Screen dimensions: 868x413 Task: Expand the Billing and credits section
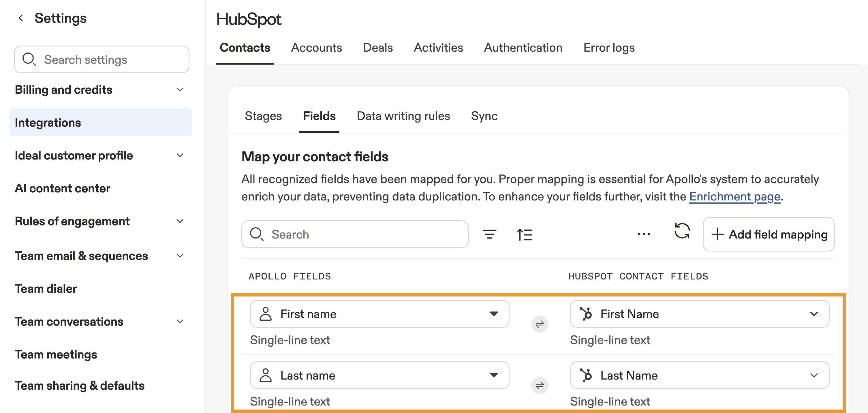click(x=180, y=90)
